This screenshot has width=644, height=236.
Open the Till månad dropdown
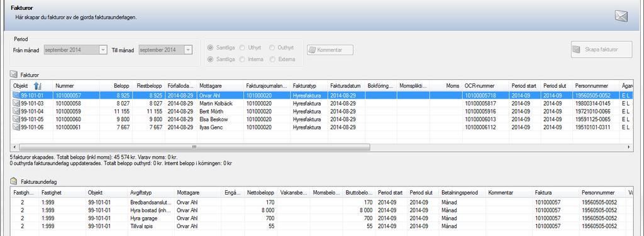coord(187,50)
